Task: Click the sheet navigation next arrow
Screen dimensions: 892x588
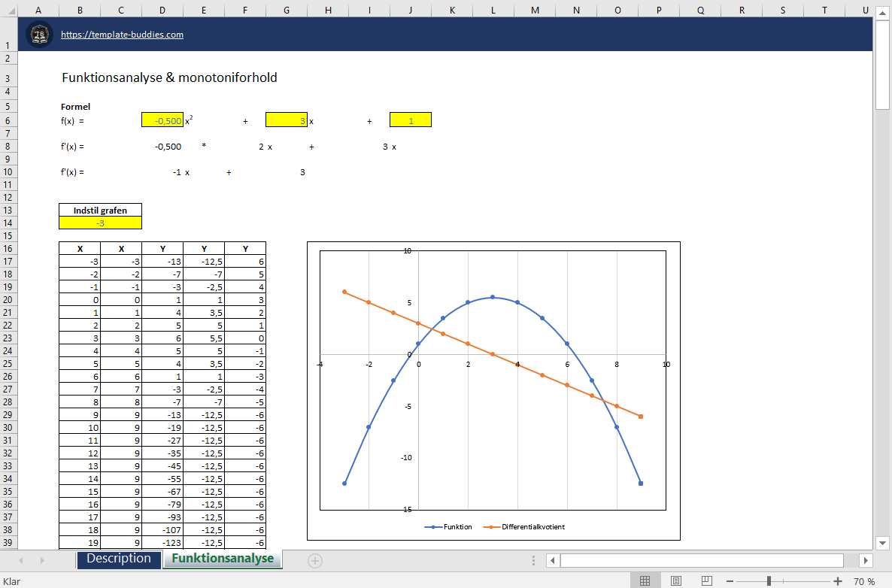Action: [42, 561]
